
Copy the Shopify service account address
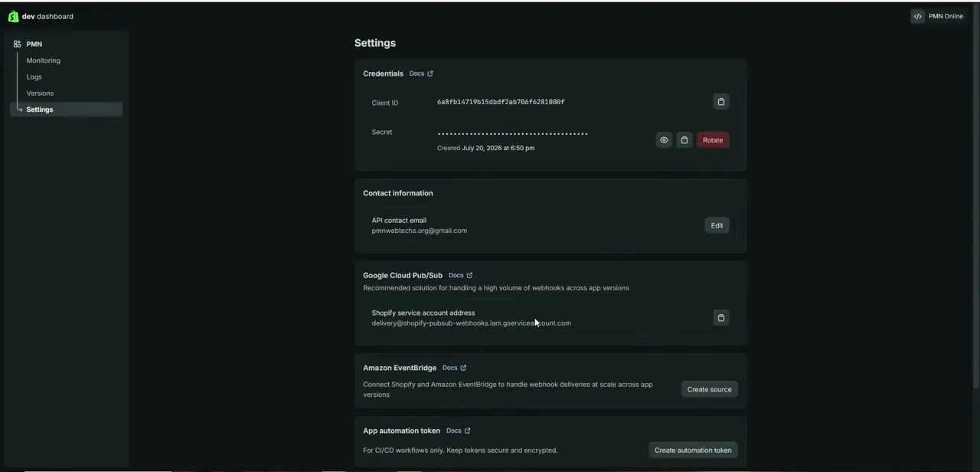(720, 317)
